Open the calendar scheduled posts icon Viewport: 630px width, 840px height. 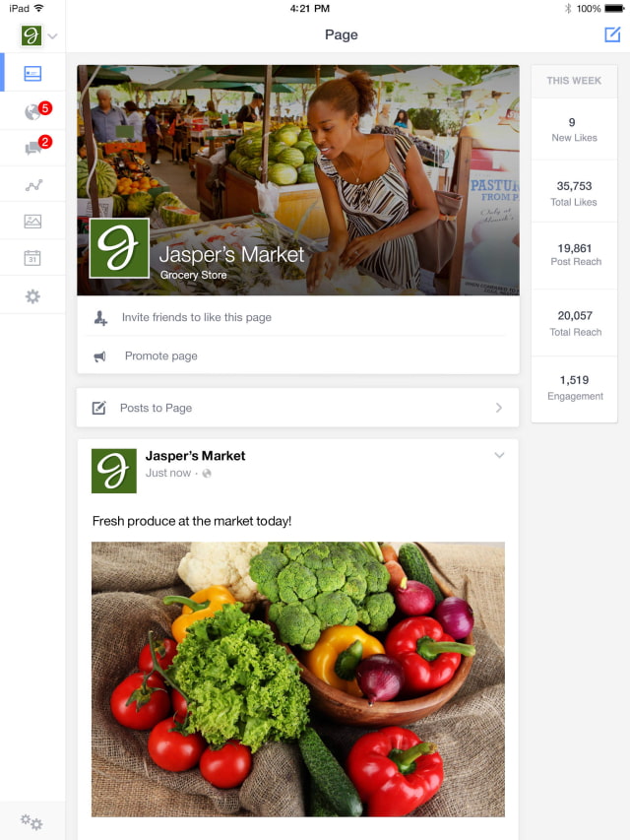(x=32, y=258)
